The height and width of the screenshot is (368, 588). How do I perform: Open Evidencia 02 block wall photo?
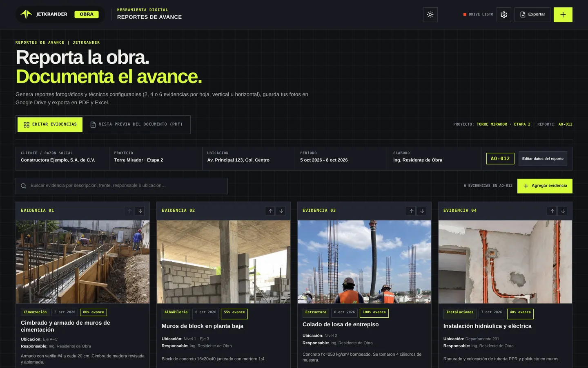pos(223,262)
